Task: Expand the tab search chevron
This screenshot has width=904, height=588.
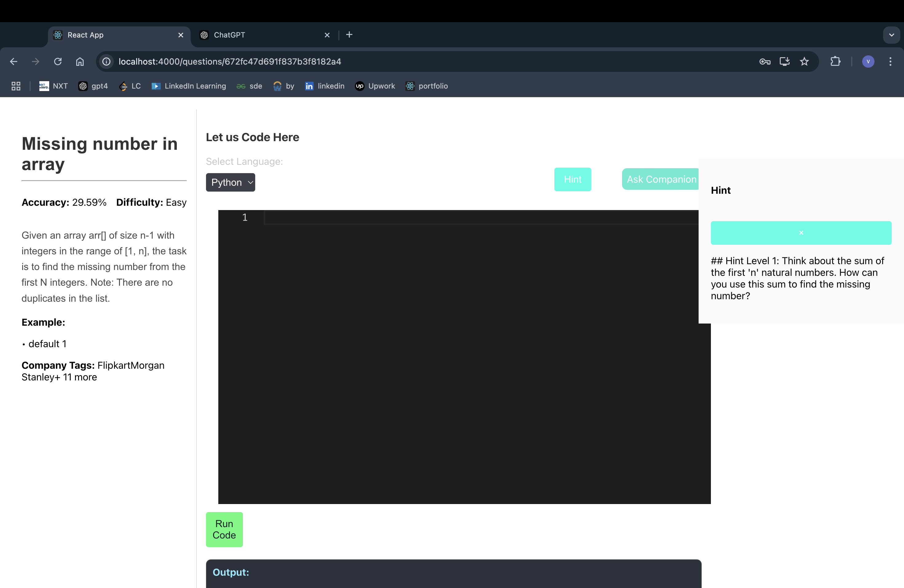Action: (x=891, y=35)
